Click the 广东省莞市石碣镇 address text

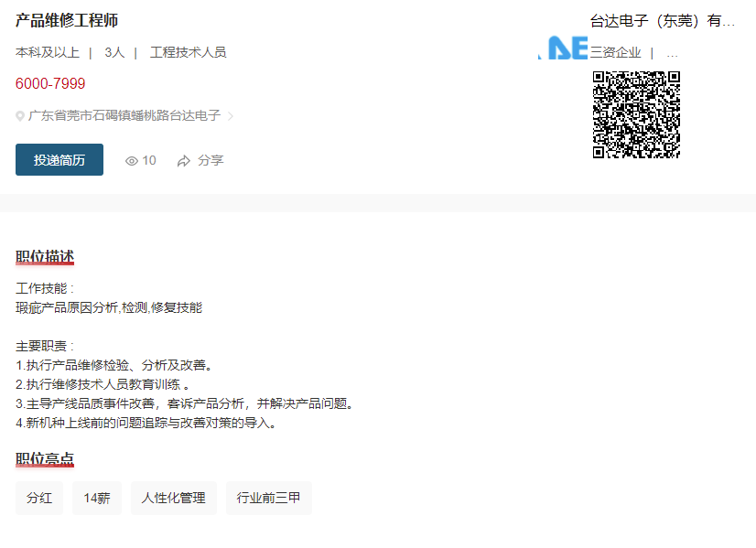tap(124, 116)
